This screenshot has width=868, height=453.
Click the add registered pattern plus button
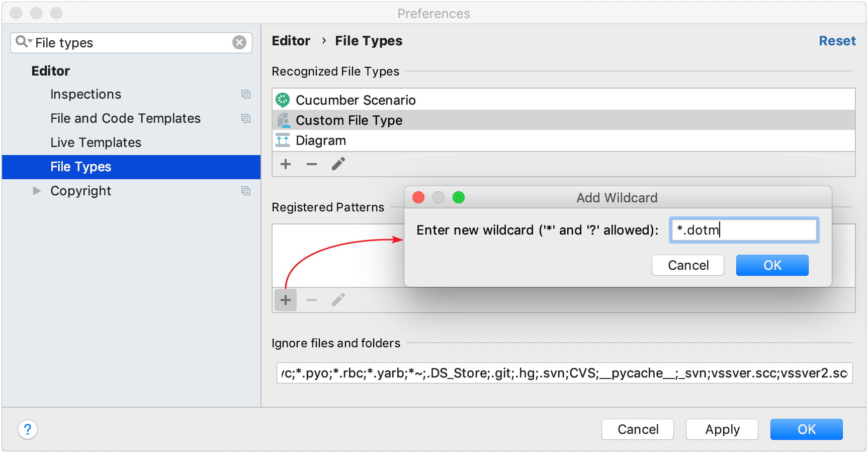286,300
